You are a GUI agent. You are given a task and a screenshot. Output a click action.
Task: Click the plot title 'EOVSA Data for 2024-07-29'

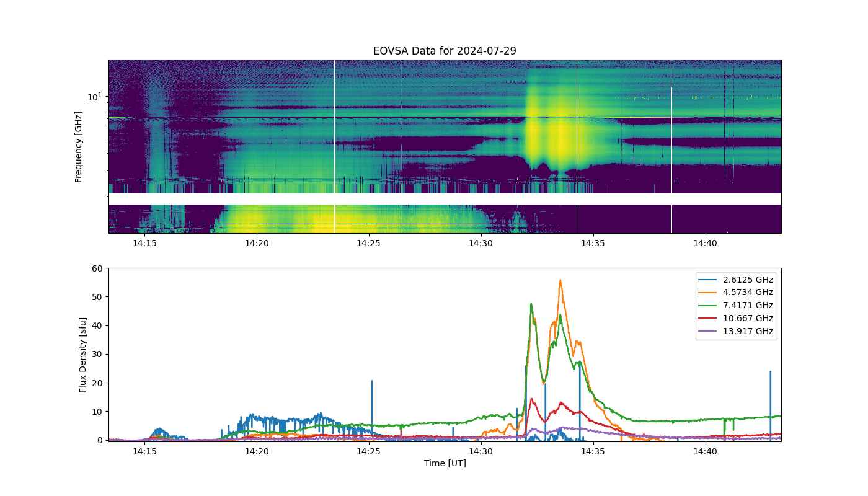coord(445,51)
